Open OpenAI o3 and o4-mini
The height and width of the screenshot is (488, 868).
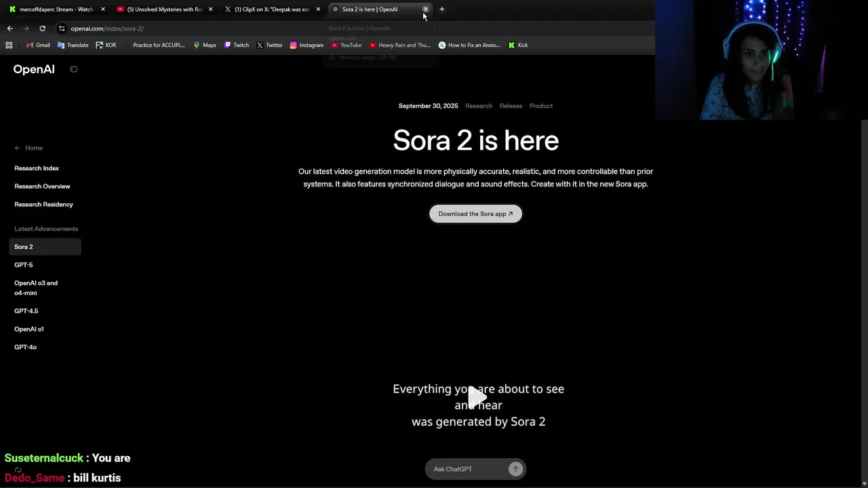(x=36, y=288)
